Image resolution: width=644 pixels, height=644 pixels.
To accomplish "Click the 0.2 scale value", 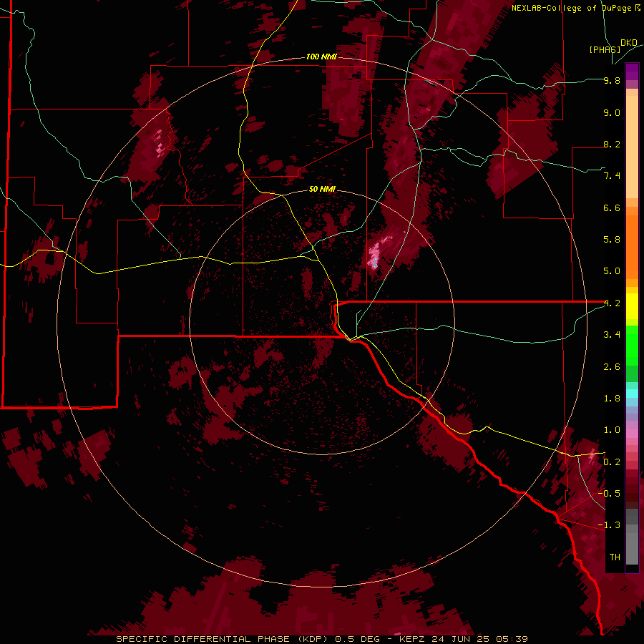I will pos(612,462).
